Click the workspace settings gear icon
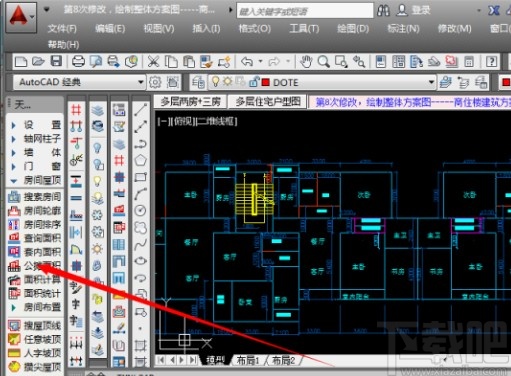The height and width of the screenshot is (376, 511). pos(155,82)
